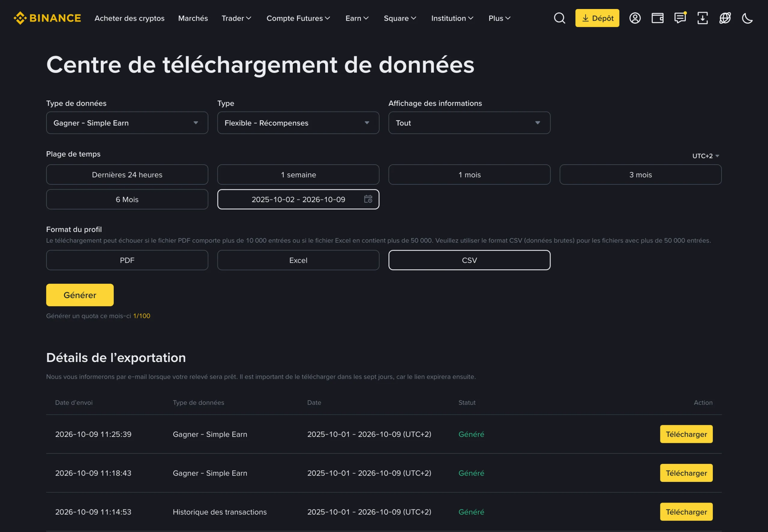Image resolution: width=768 pixels, height=532 pixels.
Task: Click the Date d'envoi column header
Action: (74, 402)
